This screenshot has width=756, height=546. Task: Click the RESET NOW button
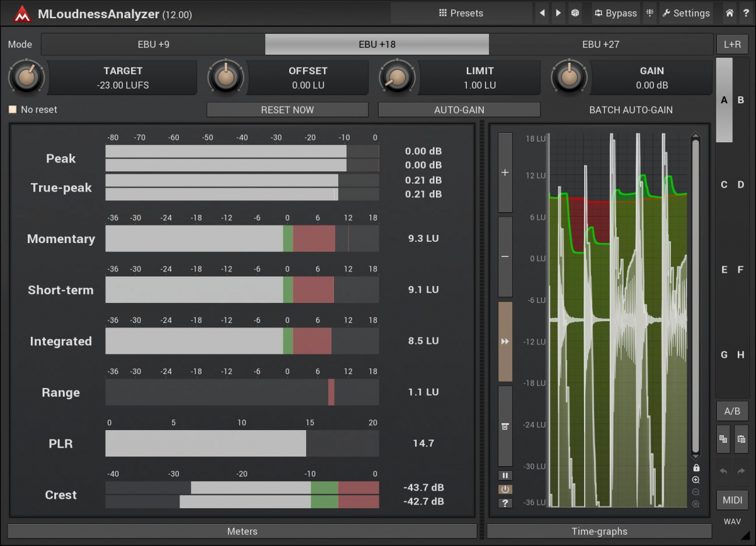[x=287, y=110]
